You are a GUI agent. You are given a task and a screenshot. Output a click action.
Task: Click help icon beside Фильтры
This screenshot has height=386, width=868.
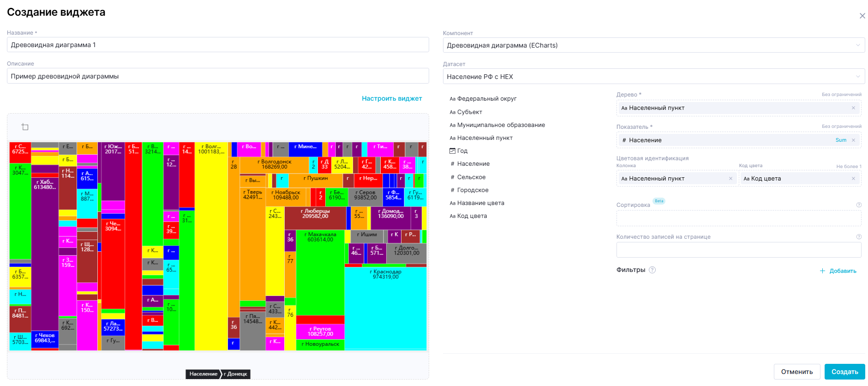click(x=652, y=270)
